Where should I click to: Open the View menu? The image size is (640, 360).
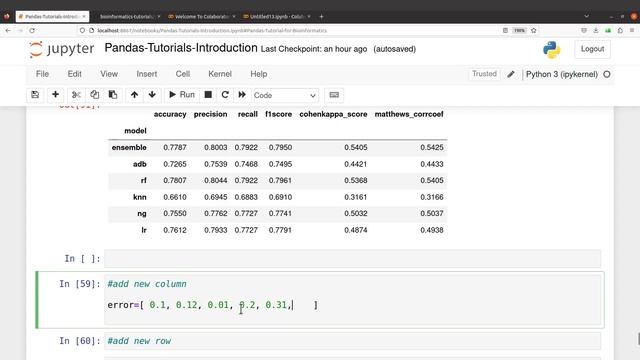[x=109, y=74]
